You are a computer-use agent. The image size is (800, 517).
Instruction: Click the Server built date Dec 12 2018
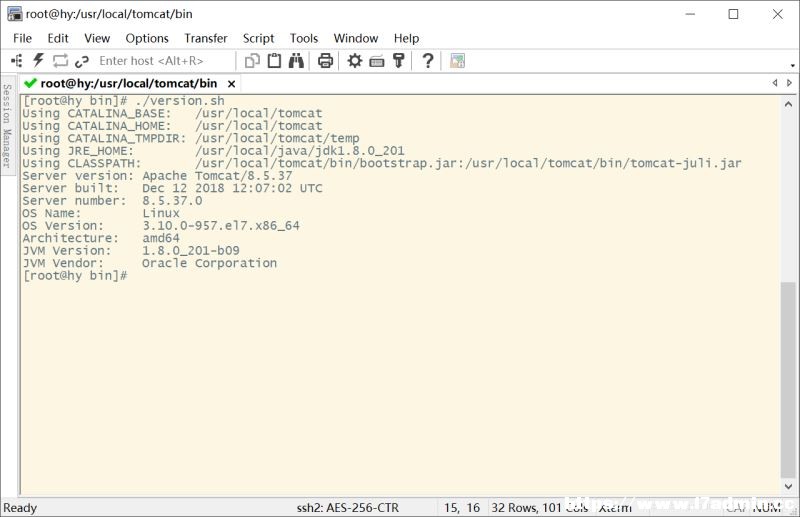(232, 188)
